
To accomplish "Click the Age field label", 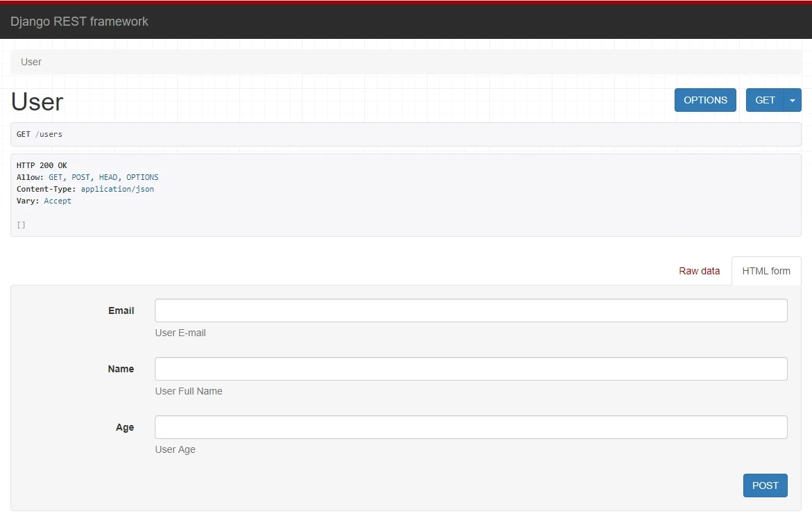I will point(125,427).
